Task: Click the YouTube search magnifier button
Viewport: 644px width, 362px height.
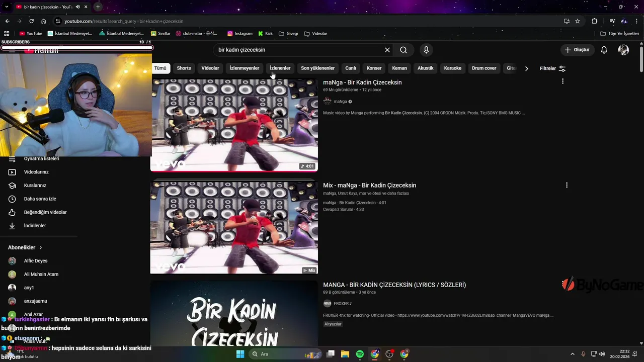Action: pyautogui.click(x=404, y=50)
